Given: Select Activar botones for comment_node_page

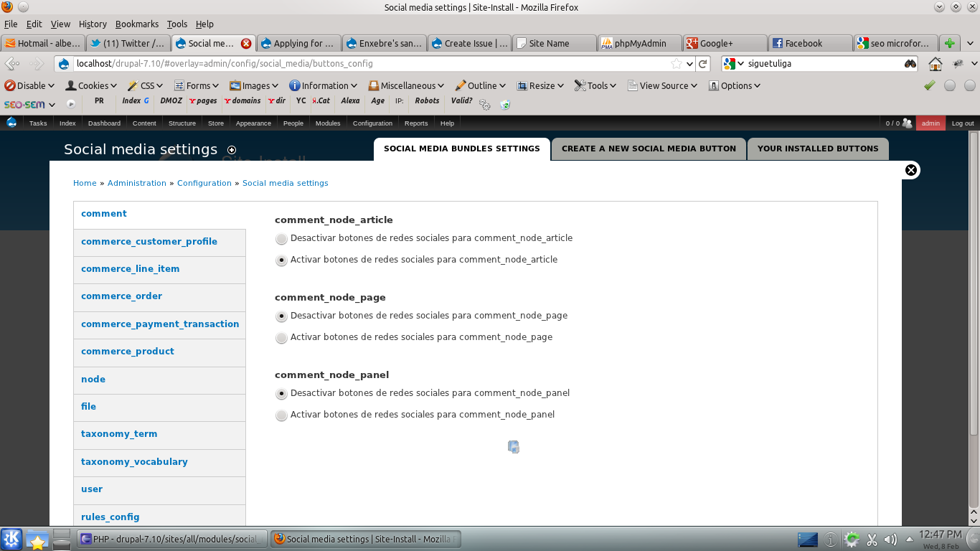Looking at the screenshot, I should pos(281,338).
